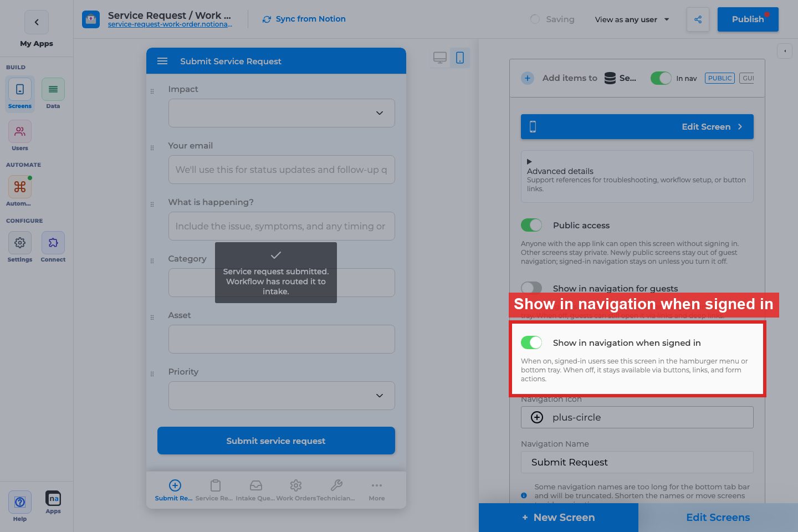Open the Settings section
This screenshot has width=798, height=532.
[20, 247]
